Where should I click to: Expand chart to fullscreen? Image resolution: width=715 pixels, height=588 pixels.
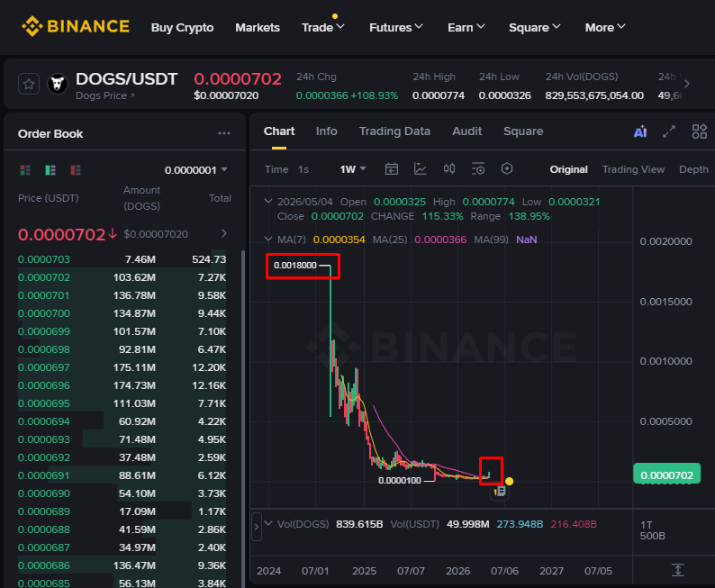669,131
